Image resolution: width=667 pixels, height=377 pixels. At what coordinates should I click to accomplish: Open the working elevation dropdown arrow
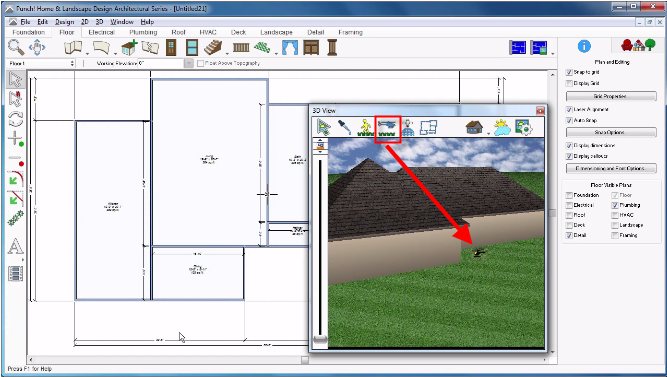(x=189, y=63)
